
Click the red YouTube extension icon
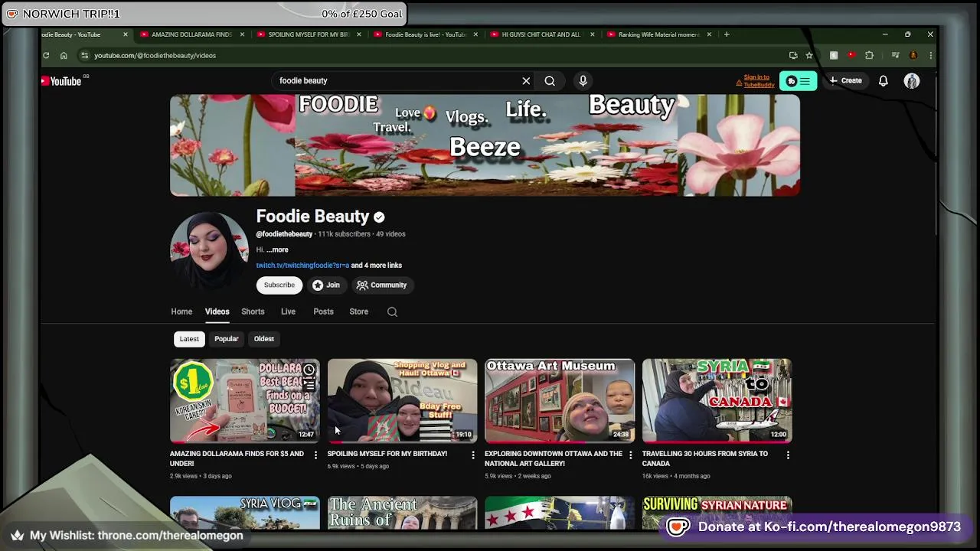[x=851, y=55]
